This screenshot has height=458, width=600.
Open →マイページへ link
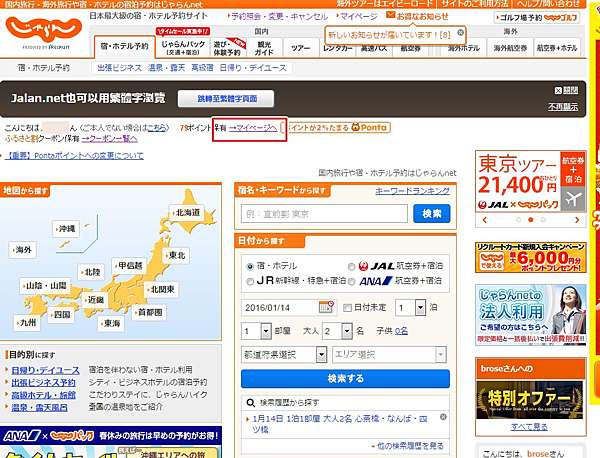click(253, 128)
